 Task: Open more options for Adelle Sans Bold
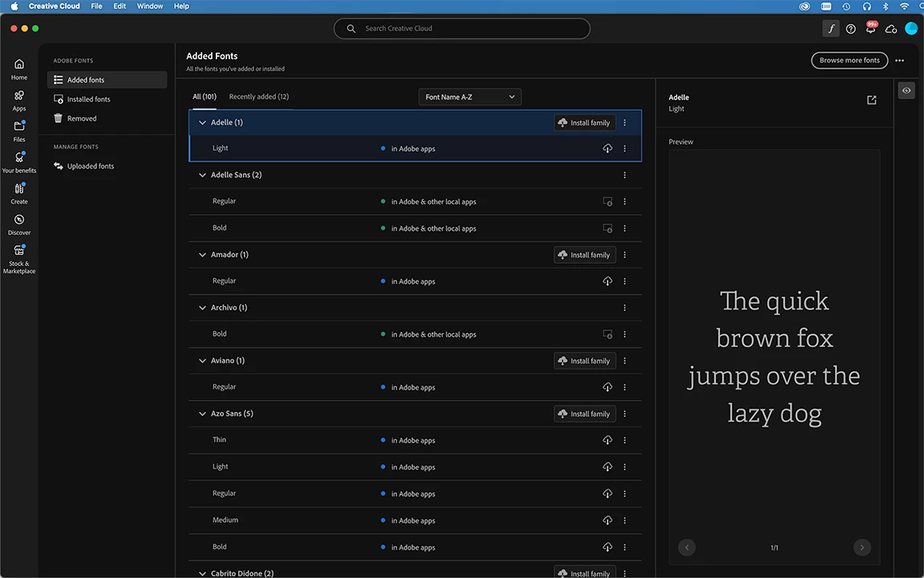(625, 228)
